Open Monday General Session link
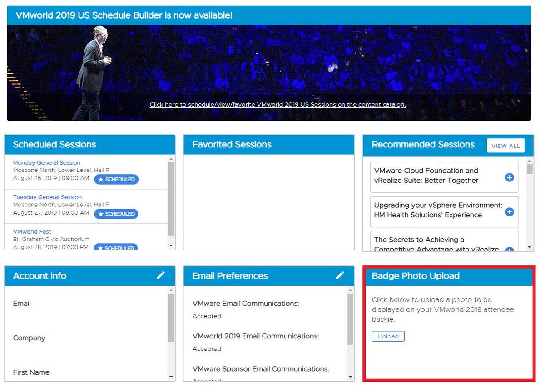This screenshot has height=392, width=545. pos(47,162)
